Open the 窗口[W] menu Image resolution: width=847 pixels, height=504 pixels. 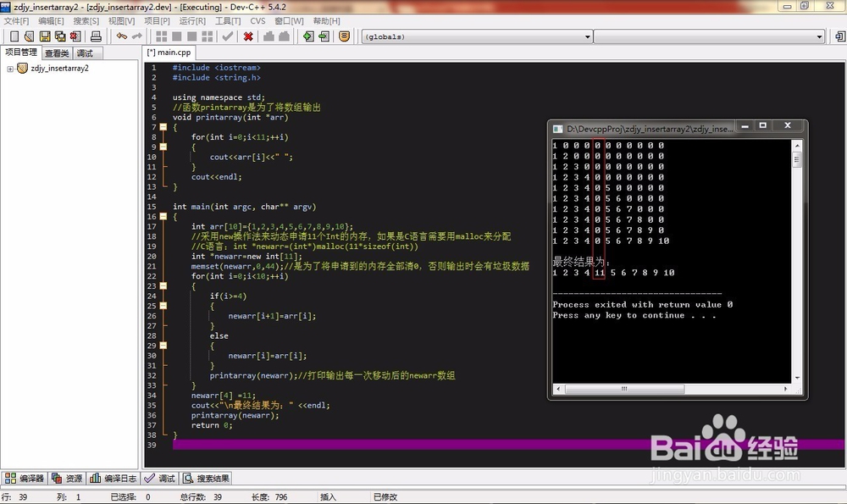coord(289,21)
